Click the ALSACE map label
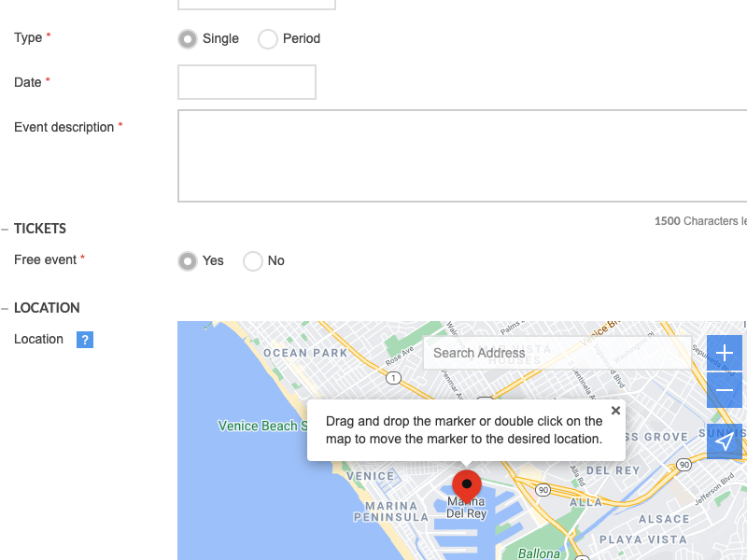The width and height of the screenshot is (747, 560). point(664,519)
